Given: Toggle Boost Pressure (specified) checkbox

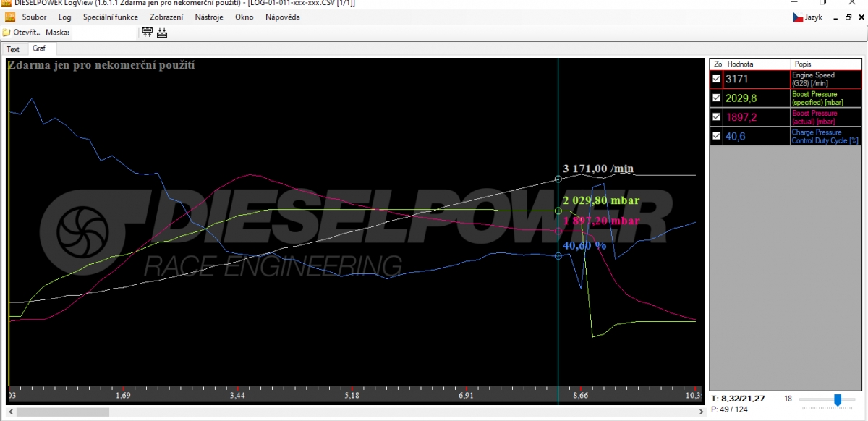Looking at the screenshot, I should [717, 98].
